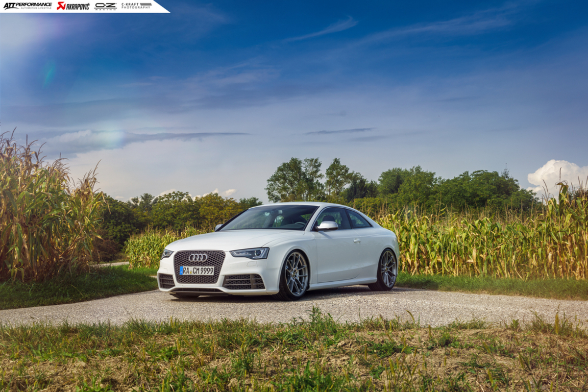The width and height of the screenshot is (588, 392).
Task: Click the lower air intake beside the wheel
Action: [x=244, y=282]
